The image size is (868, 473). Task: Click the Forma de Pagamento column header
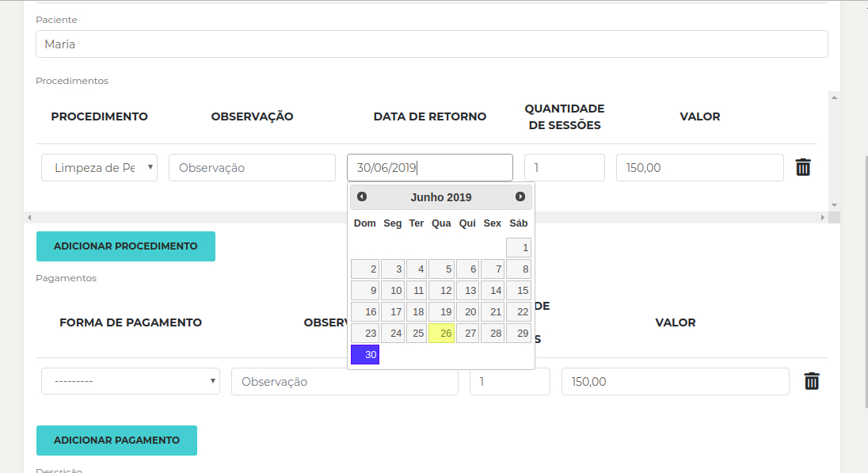[131, 322]
